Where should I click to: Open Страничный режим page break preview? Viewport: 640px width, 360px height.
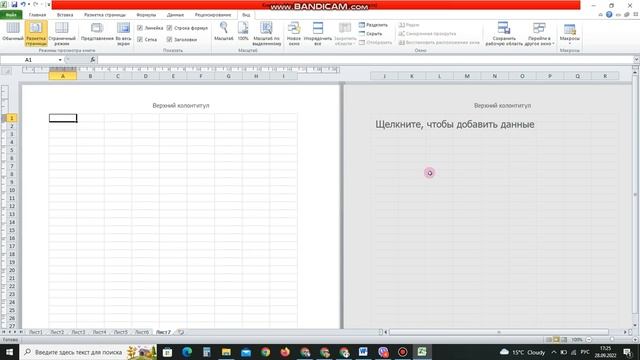point(62,33)
